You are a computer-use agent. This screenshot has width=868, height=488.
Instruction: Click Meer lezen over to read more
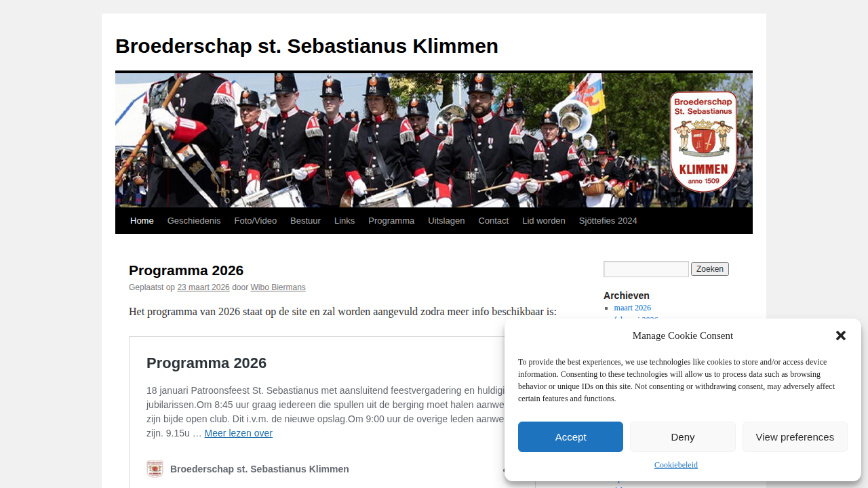tap(238, 432)
